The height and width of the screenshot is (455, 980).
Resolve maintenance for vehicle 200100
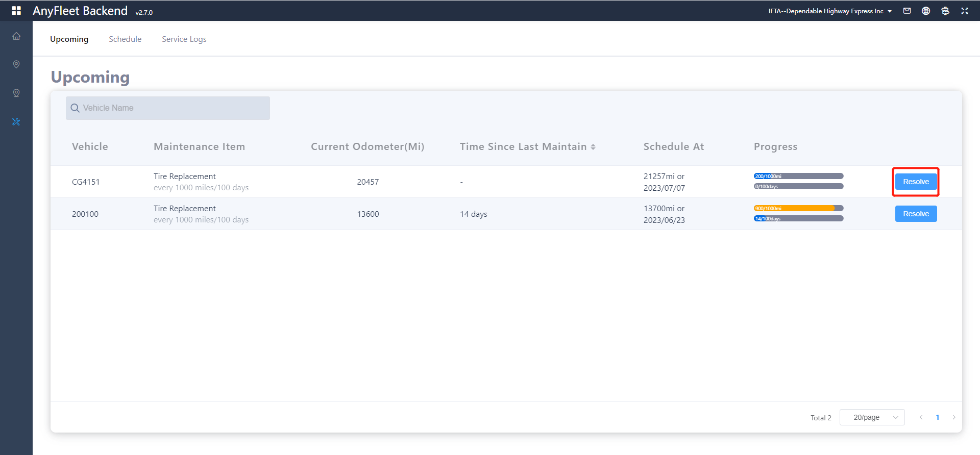(x=916, y=214)
